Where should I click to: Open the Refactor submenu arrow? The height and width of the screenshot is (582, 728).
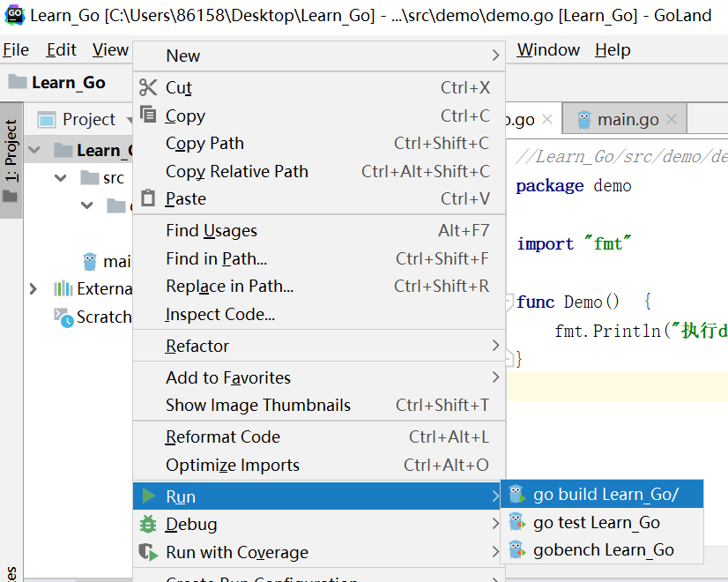[x=495, y=345]
